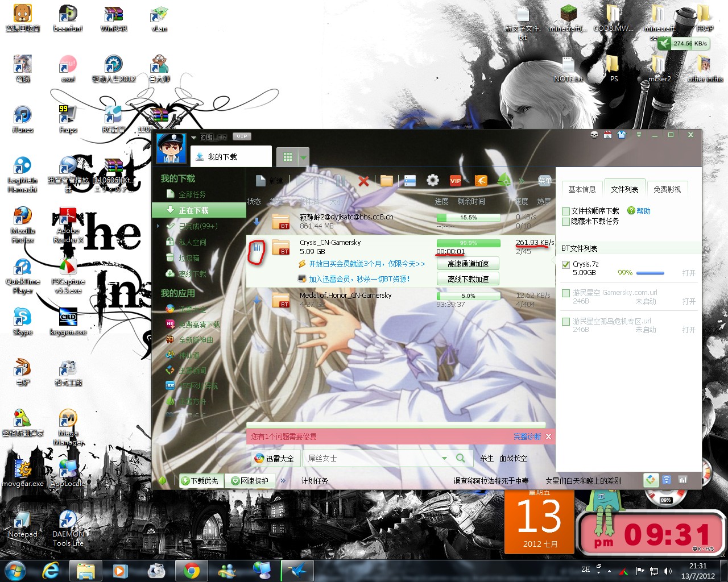Image resolution: width=728 pixels, height=582 pixels.
Task: Click the red X delete task icon
Action: [364, 181]
